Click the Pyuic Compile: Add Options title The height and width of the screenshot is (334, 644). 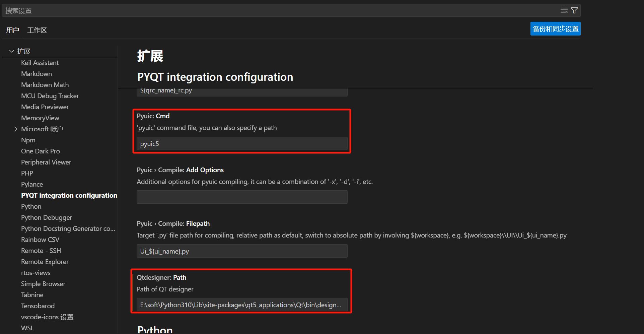point(180,170)
